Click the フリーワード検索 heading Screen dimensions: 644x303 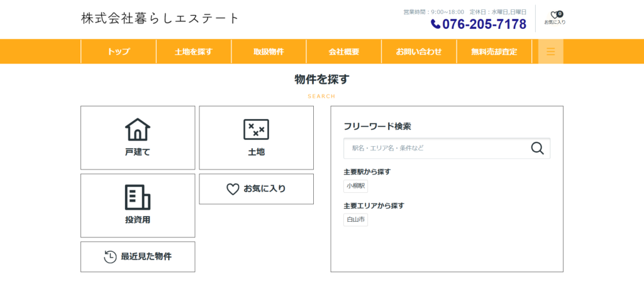[x=377, y=127]
